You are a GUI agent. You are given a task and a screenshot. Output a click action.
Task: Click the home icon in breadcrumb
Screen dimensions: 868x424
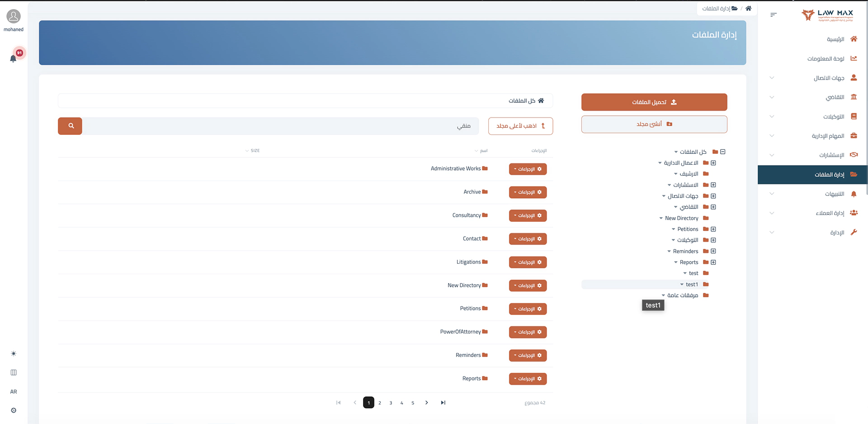748,9
